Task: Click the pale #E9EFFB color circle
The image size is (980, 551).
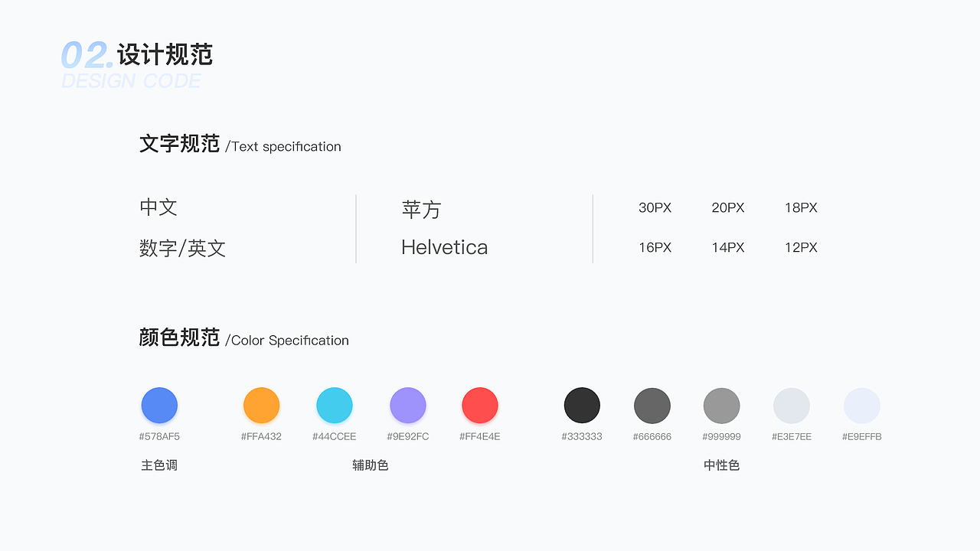Action: click(862, 406)
